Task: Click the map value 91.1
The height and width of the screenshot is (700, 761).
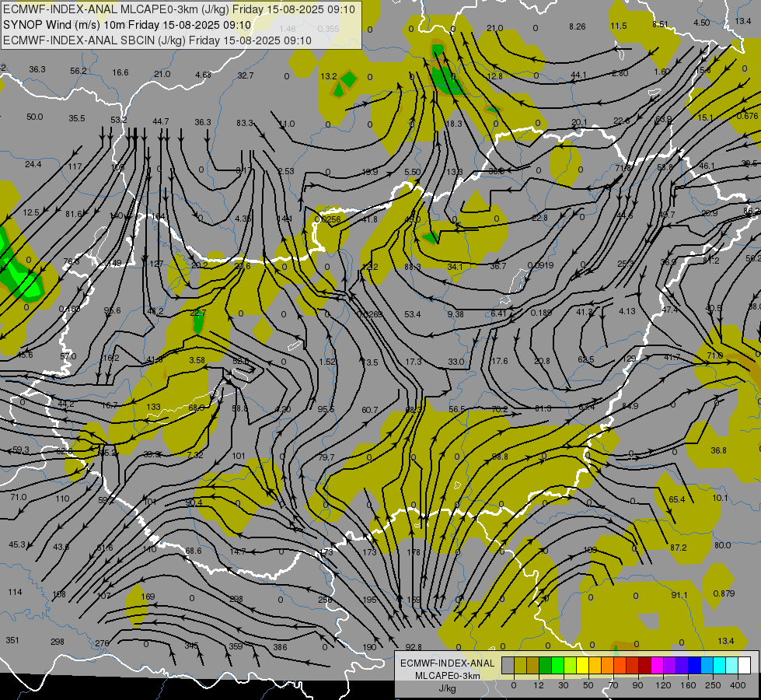Action: [679, 595]
